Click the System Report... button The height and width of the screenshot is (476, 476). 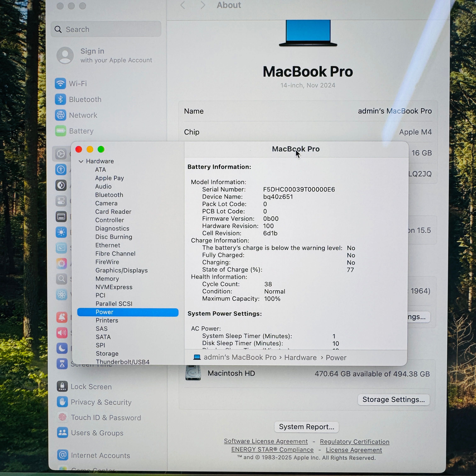[x=306, y=427]
